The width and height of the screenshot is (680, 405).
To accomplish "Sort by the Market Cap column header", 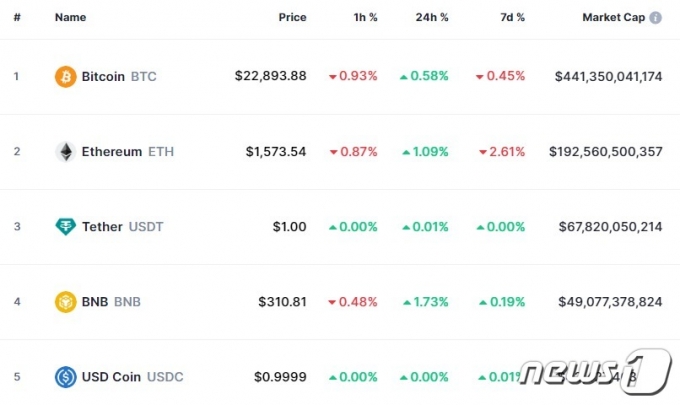I will (x=614, y=17).
